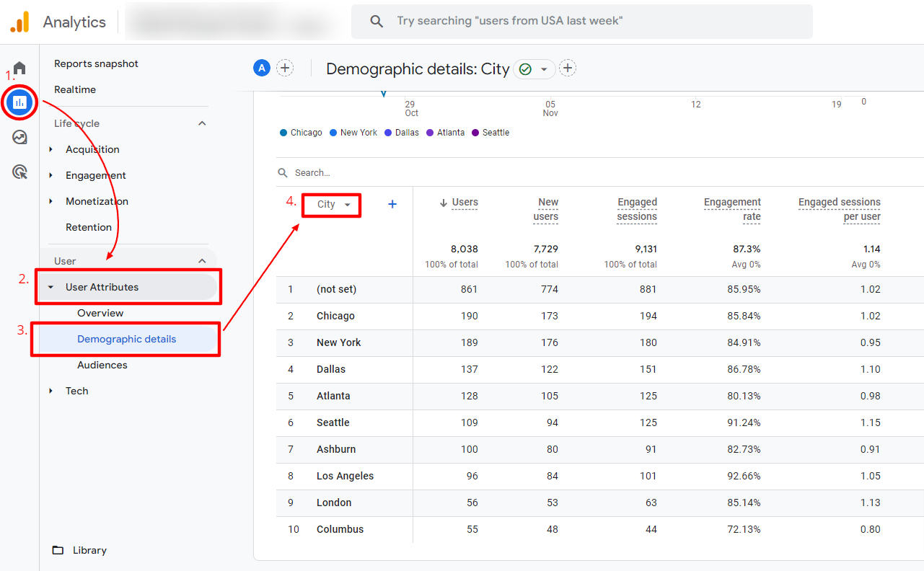
Task: Open the Reports icon in left rail
Action: click(19, 102)
